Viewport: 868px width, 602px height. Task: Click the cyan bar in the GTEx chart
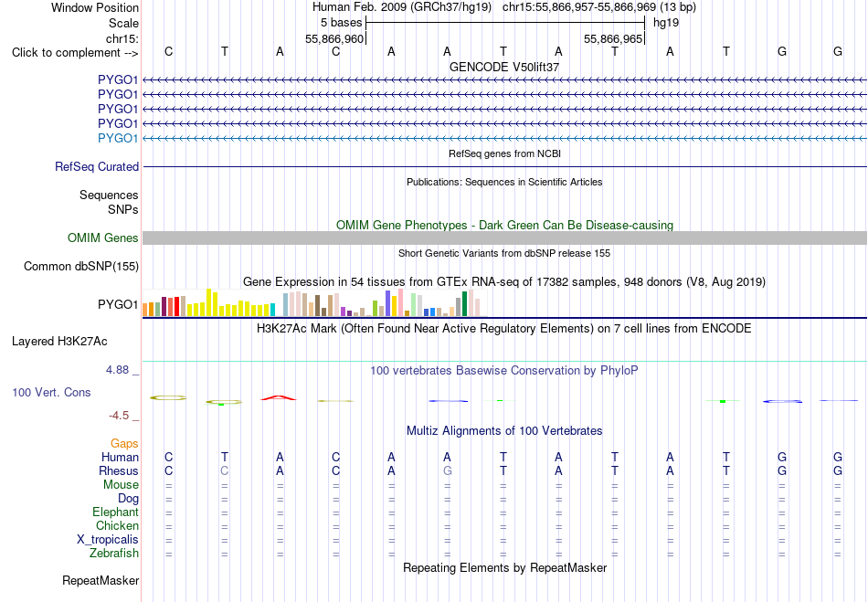tap(272, 310)
